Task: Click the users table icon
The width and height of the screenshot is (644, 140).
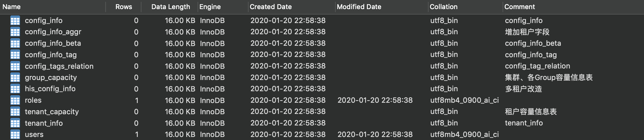Action: (15, 135)
